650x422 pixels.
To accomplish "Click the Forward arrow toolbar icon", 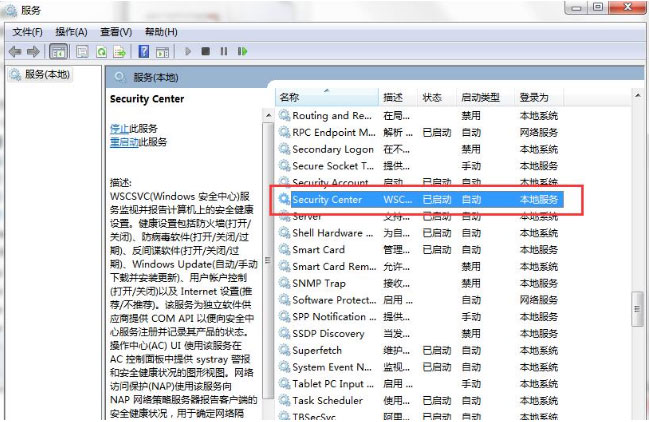I will click(x=33, y=52).
